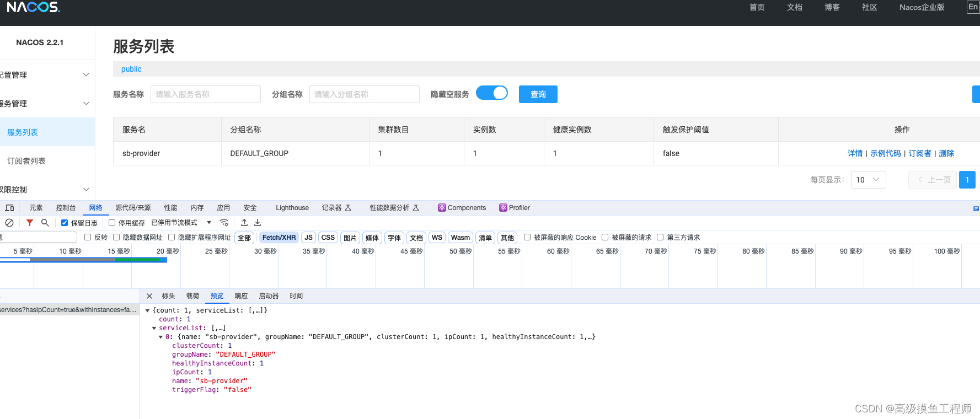
Task: Collapse the 0 entry of serviceList
Action: click(x=161, y=337)
